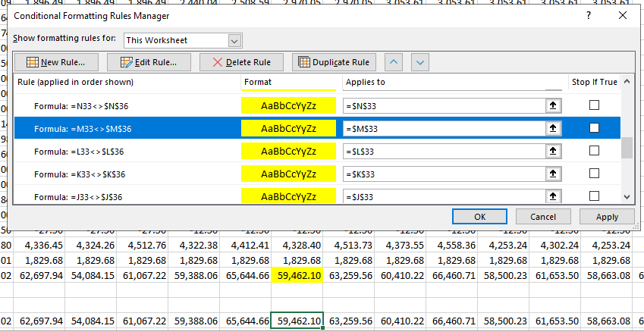Image resolution: width=644 pixels, height=332 pixels.
Task: Click yellow format preview of L33 rule
Action: (288, 152)
